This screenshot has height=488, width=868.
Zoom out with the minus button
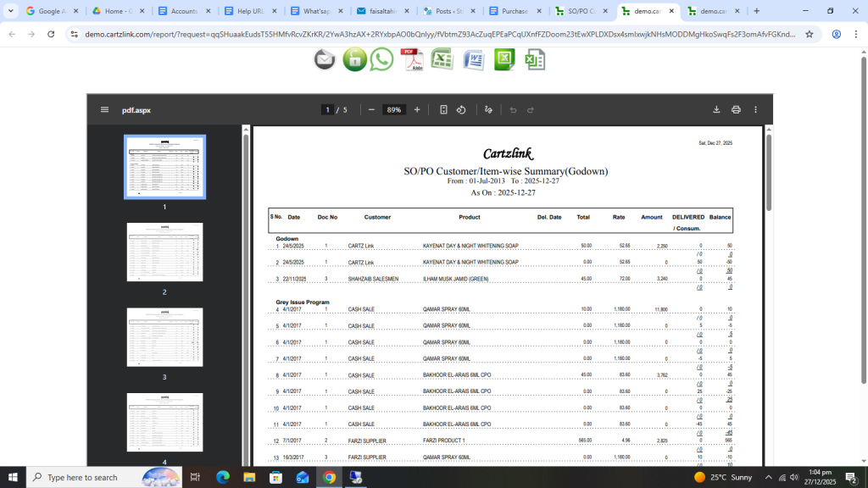(x=371, y=110)
